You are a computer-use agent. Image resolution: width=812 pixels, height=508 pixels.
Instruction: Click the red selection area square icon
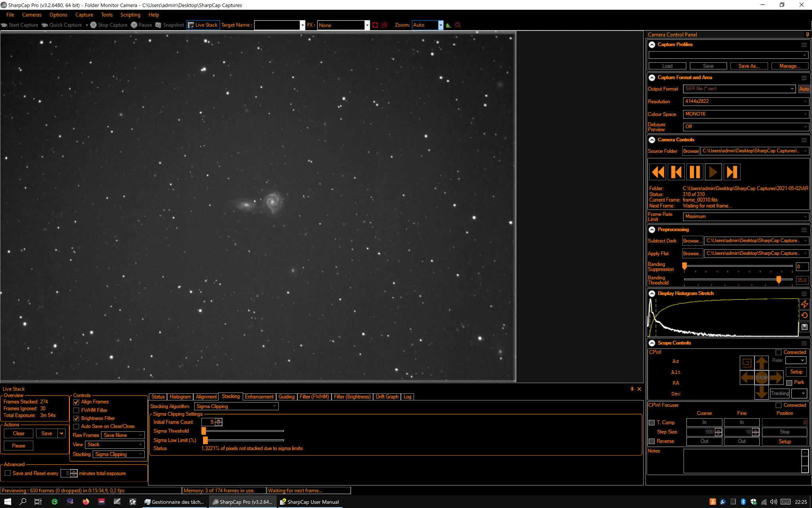pos(375,25)
